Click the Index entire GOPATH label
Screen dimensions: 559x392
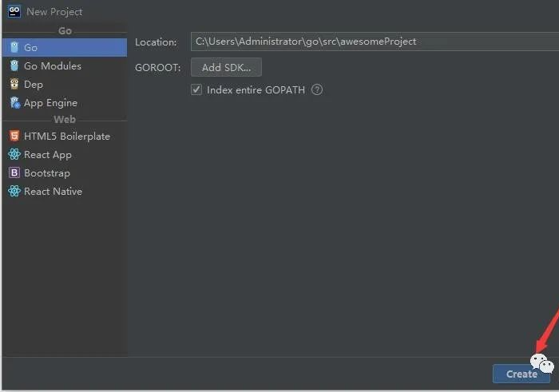[x=256, y=89]
